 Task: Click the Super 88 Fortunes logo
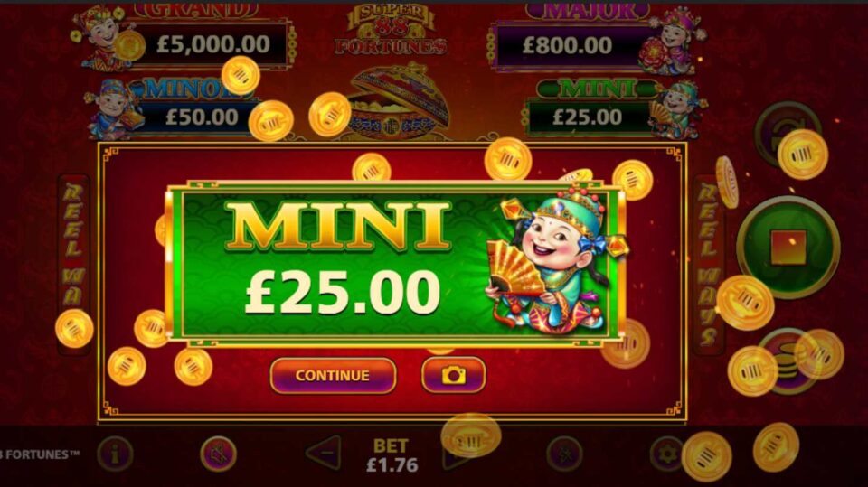(391, 30)
